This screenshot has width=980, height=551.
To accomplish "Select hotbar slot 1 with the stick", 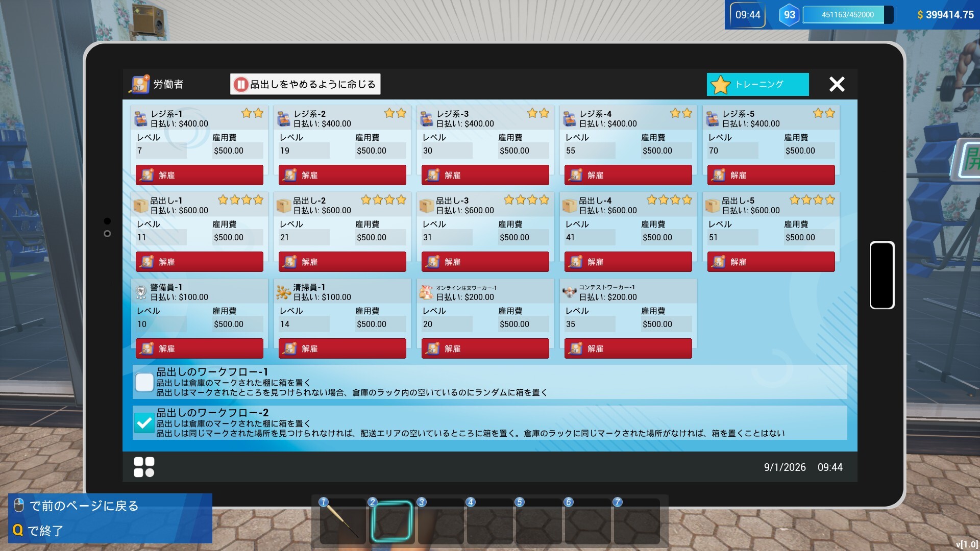I will click(343, 521).
